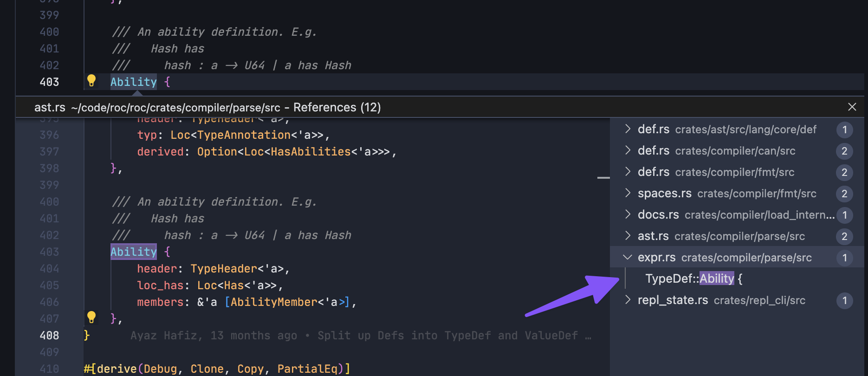Click 'HasAbilities' type name
Image resolution: width=868 pixels, height=376 pixels.
point(311,151)
